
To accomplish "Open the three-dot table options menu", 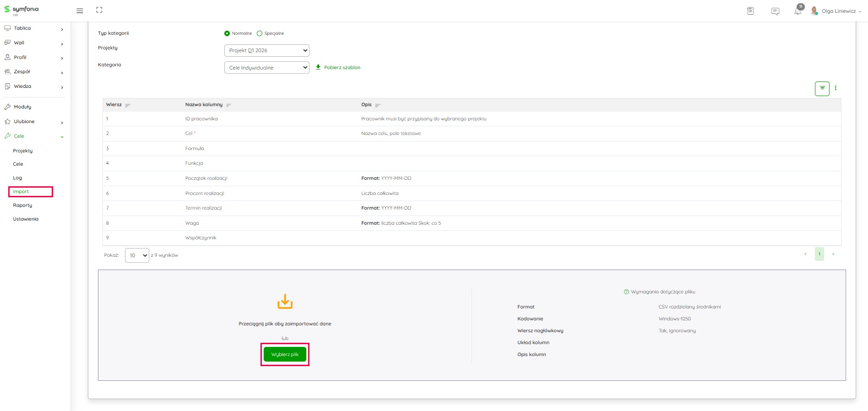I will coord(835,88).
